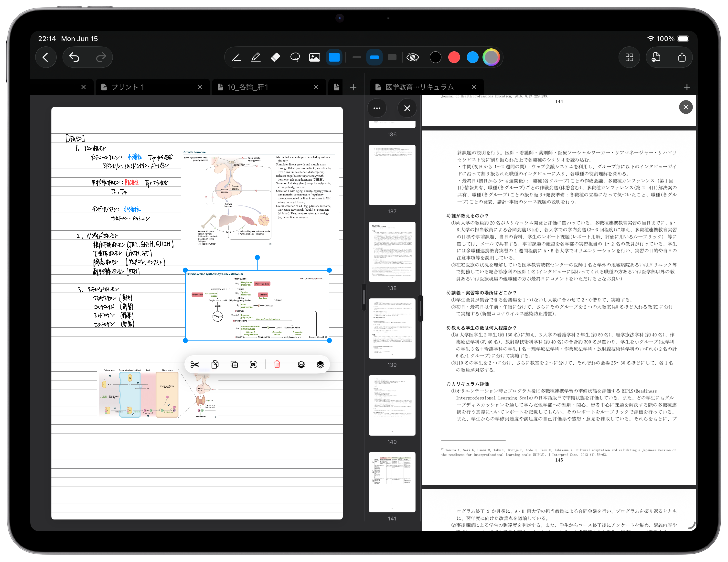Open the add page options
This screenshot has width=728, height=562.
pos(656,57)
